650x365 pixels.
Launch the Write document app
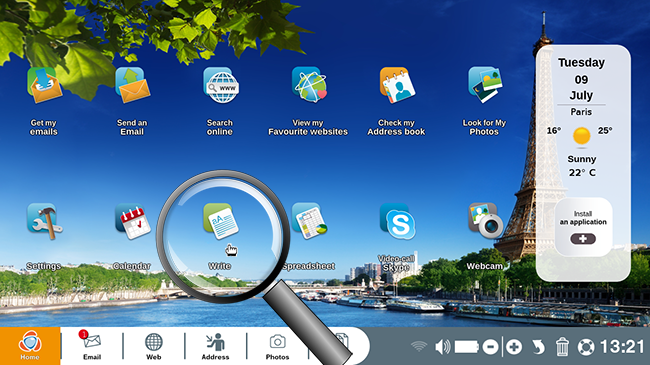click(x=221, y=221)
